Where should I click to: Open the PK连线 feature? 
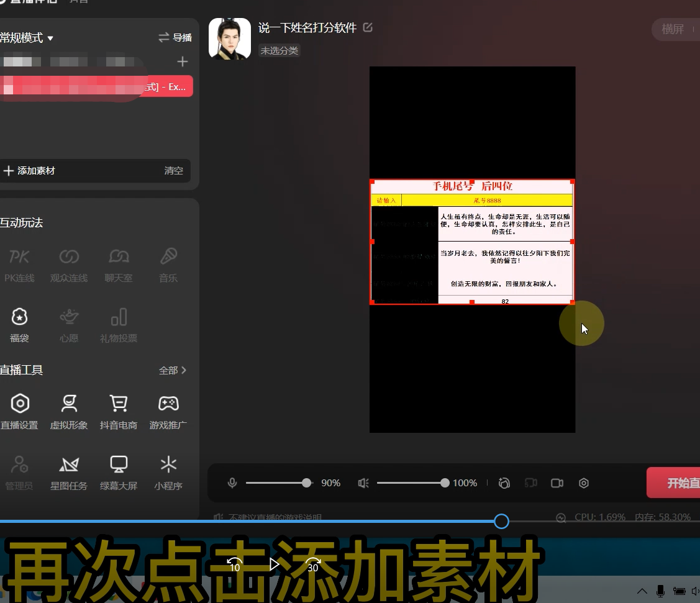[x=19, y=264]
